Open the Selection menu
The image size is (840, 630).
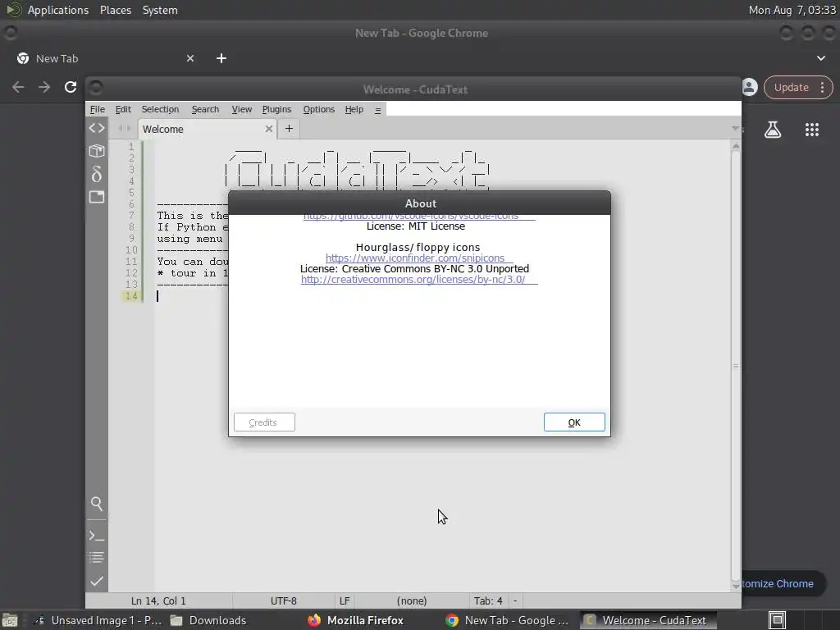(x=160, y=109)
